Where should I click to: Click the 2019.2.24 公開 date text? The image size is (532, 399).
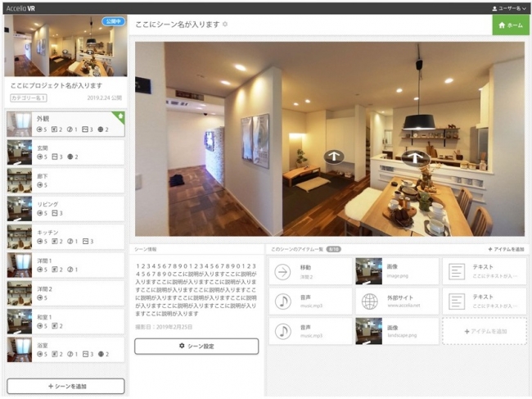pos(105,98)
